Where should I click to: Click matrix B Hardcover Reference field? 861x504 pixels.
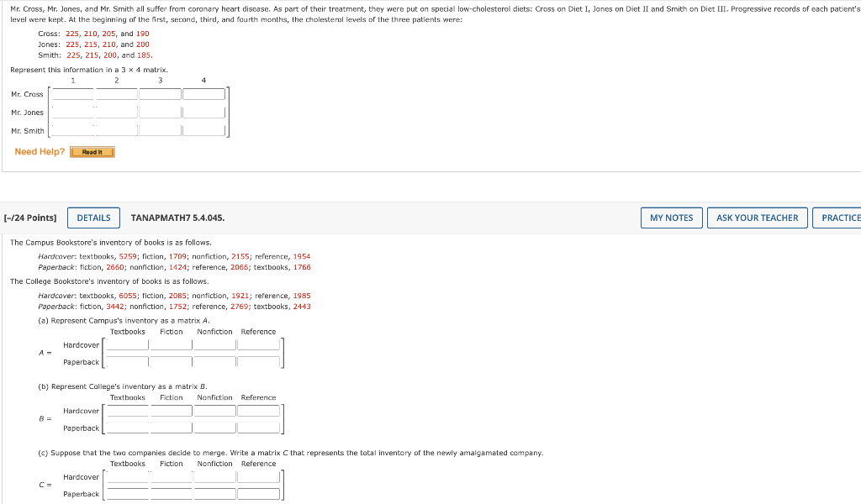(x=259, y=411)
